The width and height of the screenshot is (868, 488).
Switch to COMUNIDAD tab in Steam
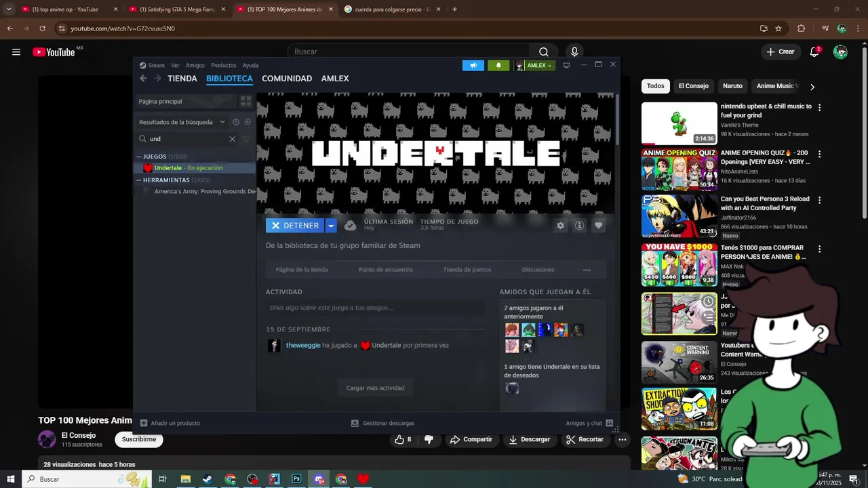pyautogui.click(x=287, y=79)
